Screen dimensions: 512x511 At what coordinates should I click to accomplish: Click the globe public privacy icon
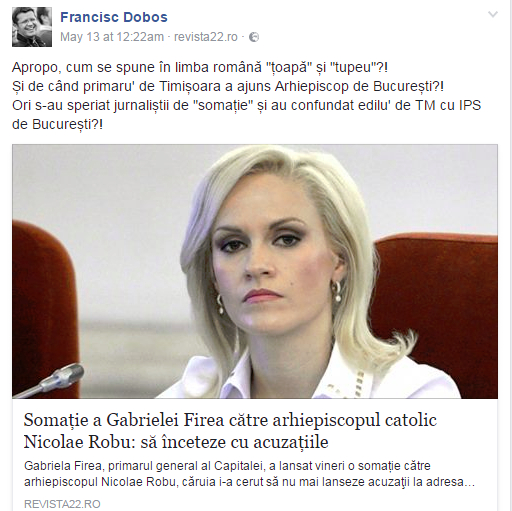click(254, 37)
